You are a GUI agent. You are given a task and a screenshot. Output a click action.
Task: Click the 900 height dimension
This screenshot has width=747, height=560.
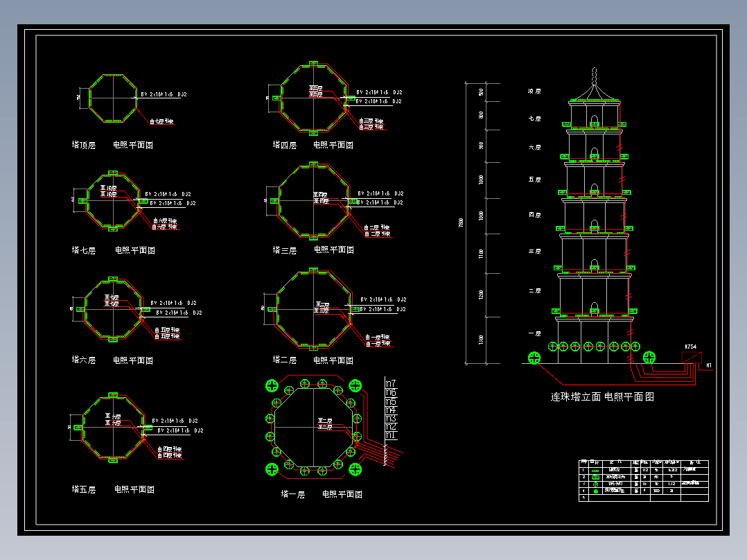click(x=481, y=146)
